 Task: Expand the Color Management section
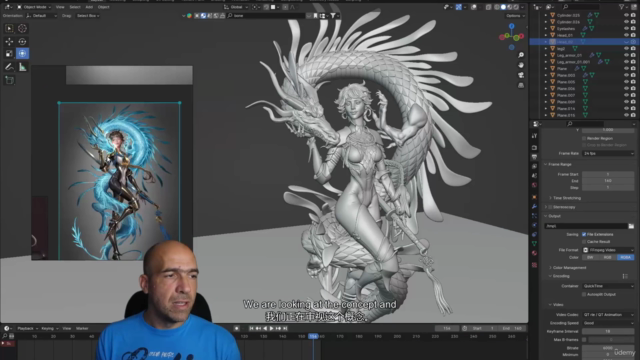click(x=568, y=268)
